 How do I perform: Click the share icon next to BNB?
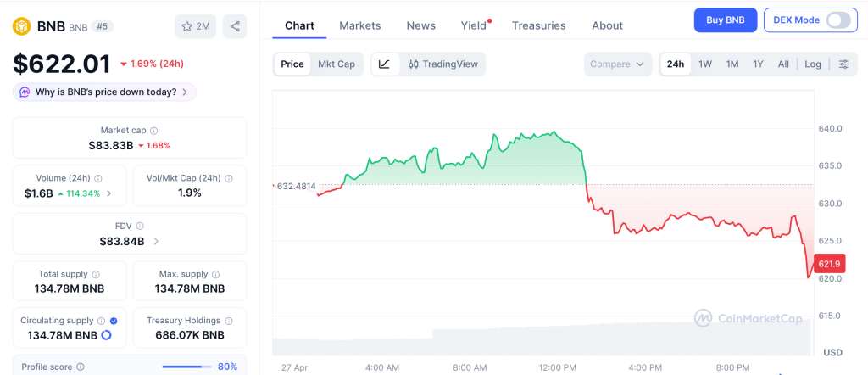point(235,26)
